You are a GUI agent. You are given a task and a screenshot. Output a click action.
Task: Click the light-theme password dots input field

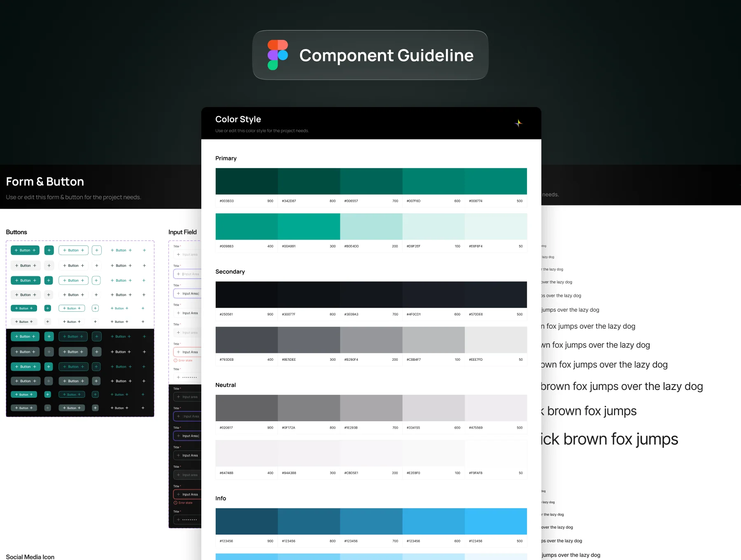tap(187, 377)
